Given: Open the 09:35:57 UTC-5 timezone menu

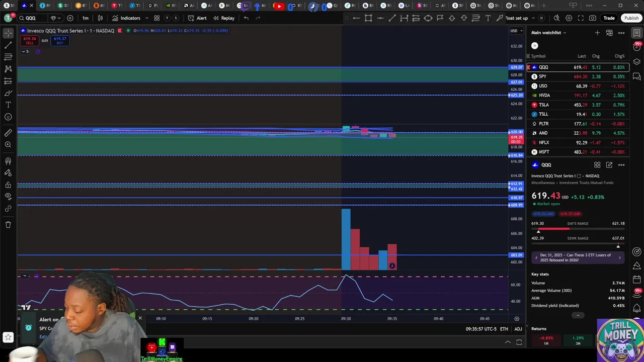Looking at the screenshot, I should coord(480,329).
